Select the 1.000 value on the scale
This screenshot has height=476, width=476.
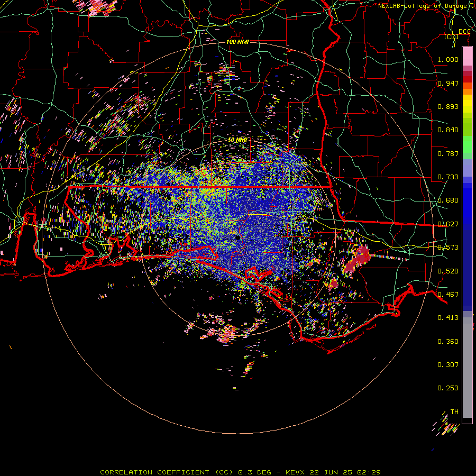pyautogui.click(x=448, y=59)
